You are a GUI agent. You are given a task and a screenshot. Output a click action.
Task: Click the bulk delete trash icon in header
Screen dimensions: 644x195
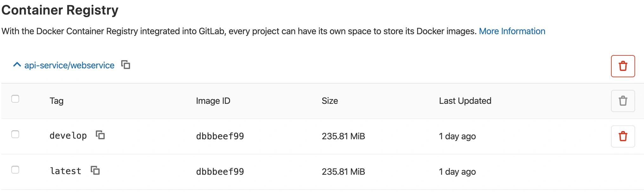point(623,101)
